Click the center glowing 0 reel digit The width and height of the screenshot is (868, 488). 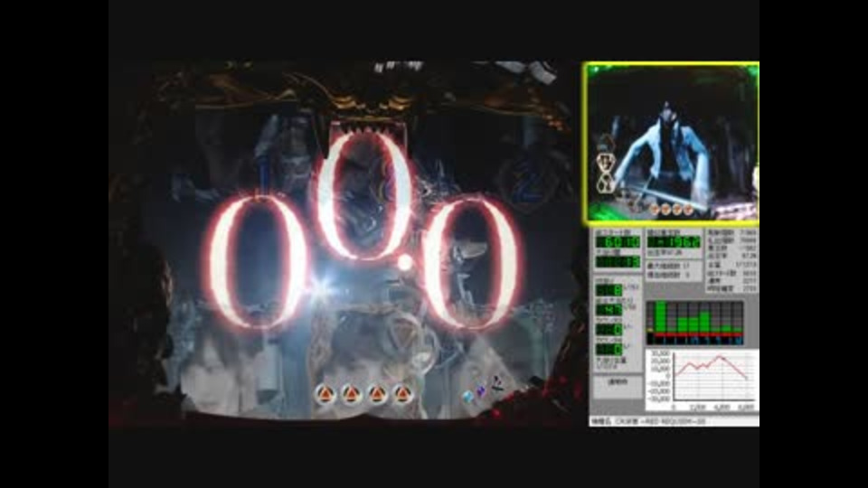tap(364, 195)
